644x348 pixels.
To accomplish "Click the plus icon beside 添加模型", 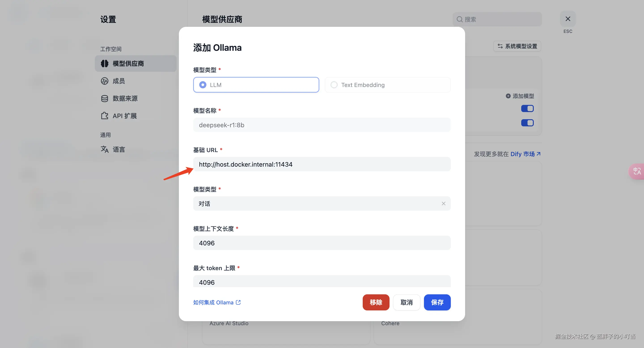I will pos(508,96).
